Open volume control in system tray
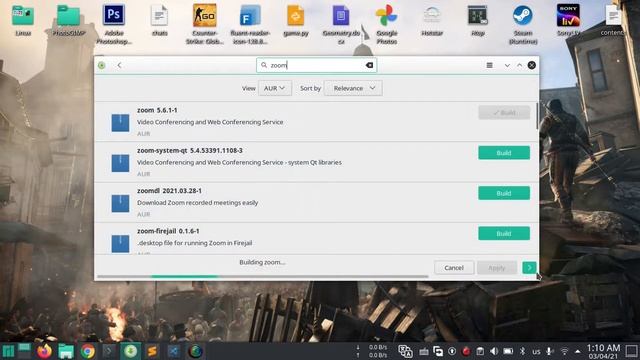Image resolution: width=640 pixels, height=360 pixels. (x=494, y=351)
